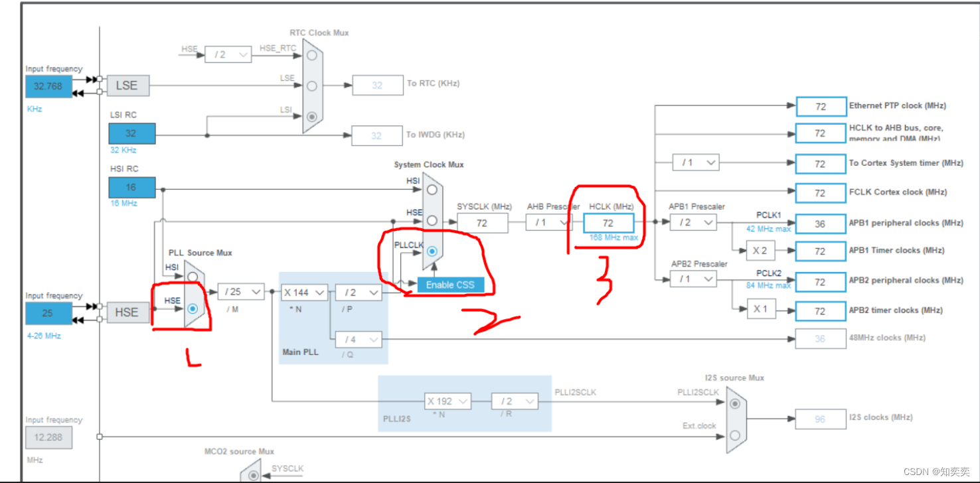The image size is (980, 483).
Task: Click the APB1 Timer clocks value box
Action: click(x=821, y=251)
